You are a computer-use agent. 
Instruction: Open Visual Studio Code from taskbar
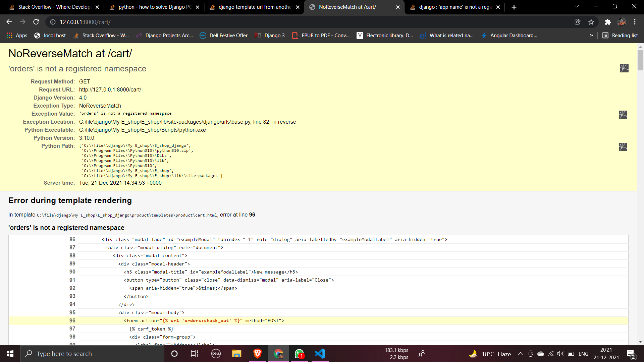pyautogui.click(x=320, y=354)
